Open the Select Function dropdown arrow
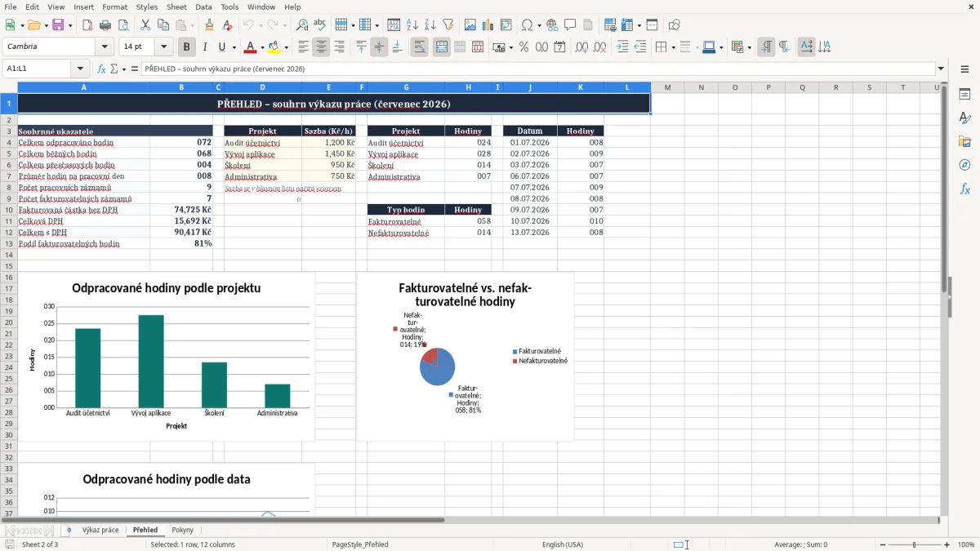The height and width of the screenshot is (551, 980). pos(123,69)
